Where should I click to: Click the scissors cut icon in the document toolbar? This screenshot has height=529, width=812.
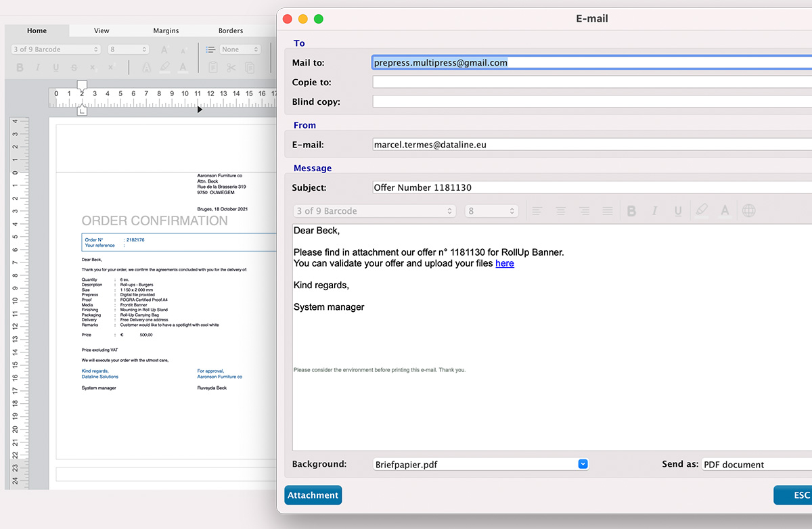231,68
